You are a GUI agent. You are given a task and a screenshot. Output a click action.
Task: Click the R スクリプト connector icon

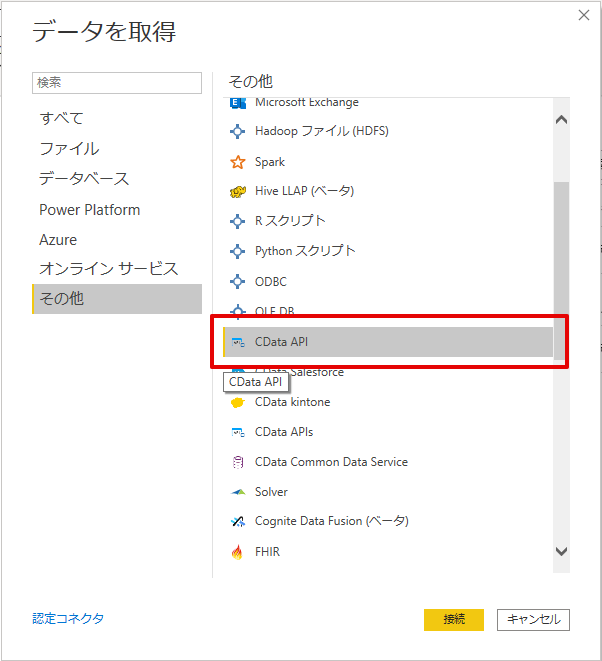click(237, 221)
